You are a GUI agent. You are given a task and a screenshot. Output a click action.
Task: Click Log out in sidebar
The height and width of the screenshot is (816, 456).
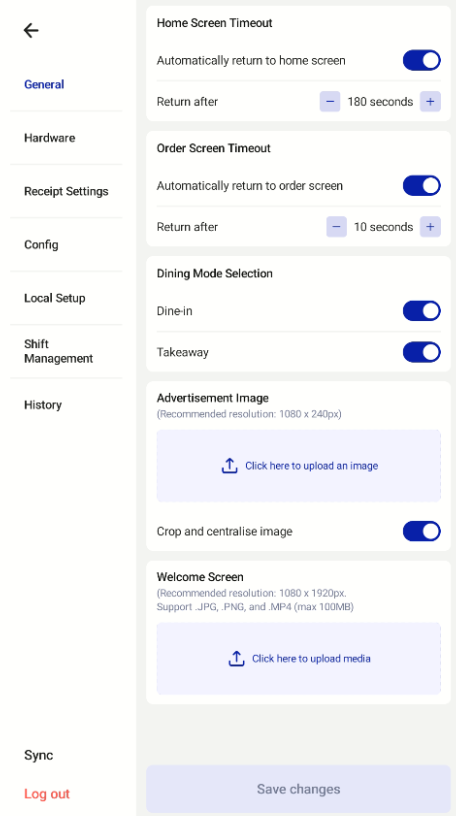(x=47, y=794)
